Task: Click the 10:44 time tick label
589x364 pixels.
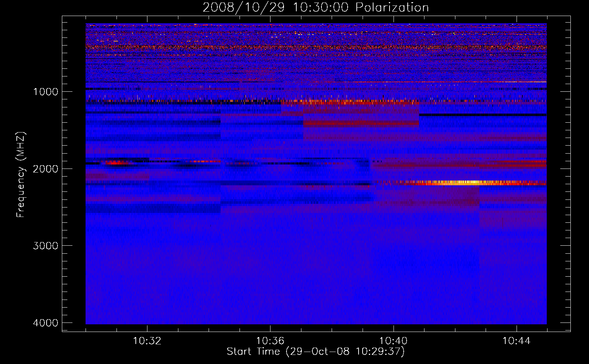Action: tap(517, 341)
